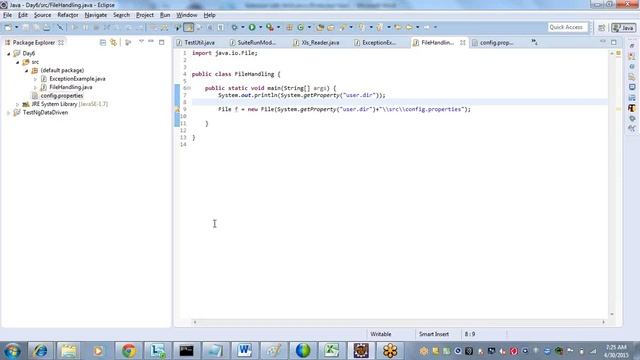Toggle Link with Editor in Package Explorer

coord(113,42)
